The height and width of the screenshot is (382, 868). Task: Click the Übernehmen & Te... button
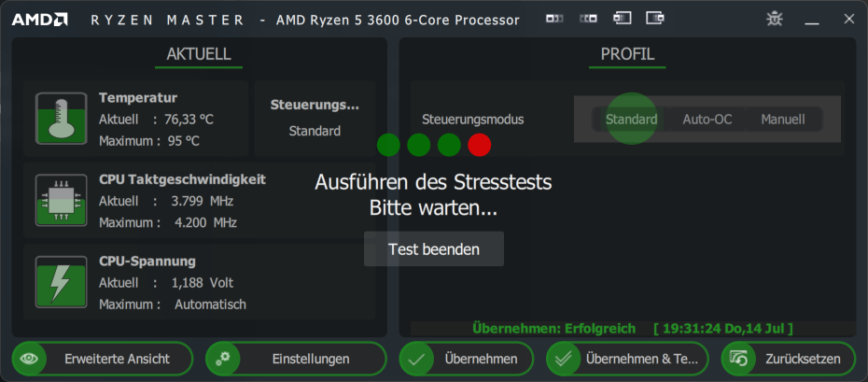(627, 359)
